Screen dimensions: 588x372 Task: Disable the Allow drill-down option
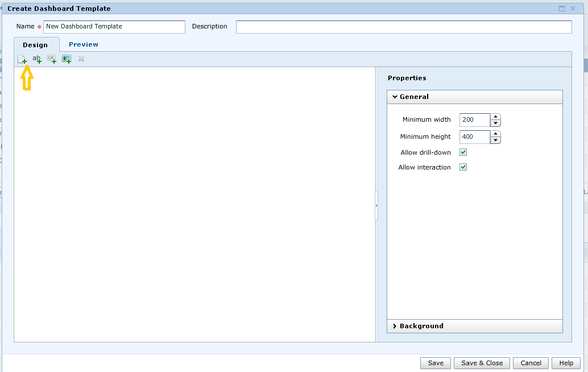tap(463, 152)
